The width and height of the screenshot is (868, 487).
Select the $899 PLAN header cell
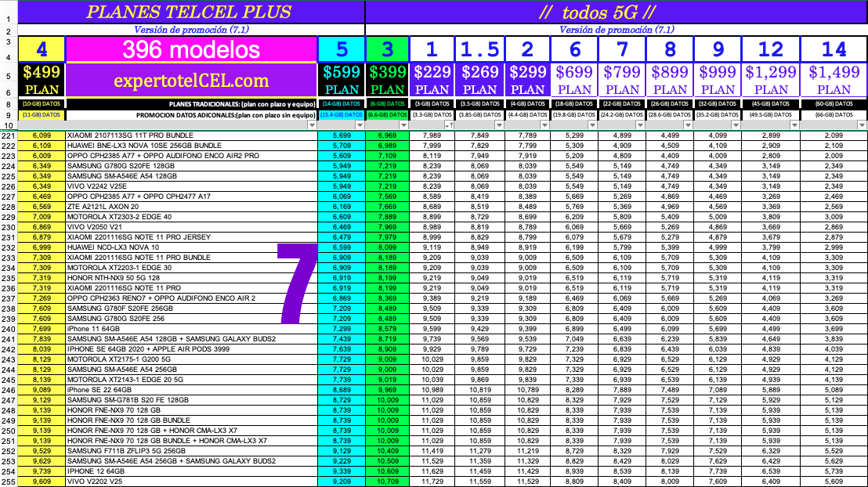[x=670, y=80]
